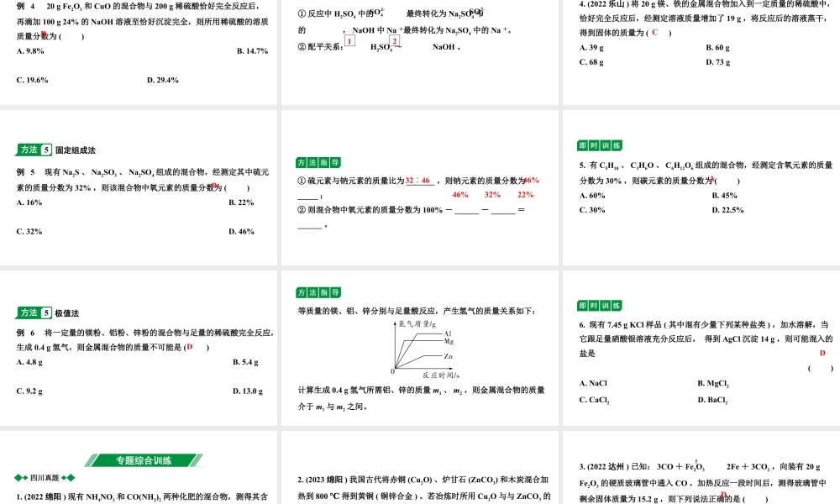Click the 即时训练 badge above question 5

[x=598, y=144]
